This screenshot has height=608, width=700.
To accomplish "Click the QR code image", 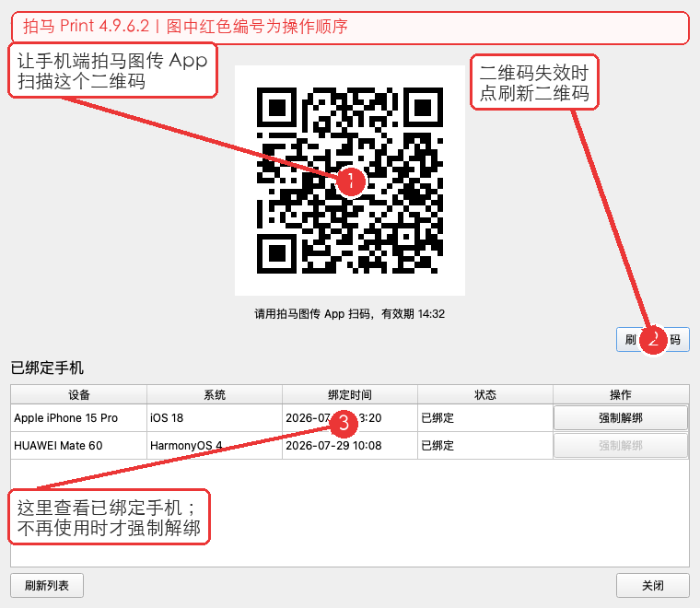I will 350,181.
